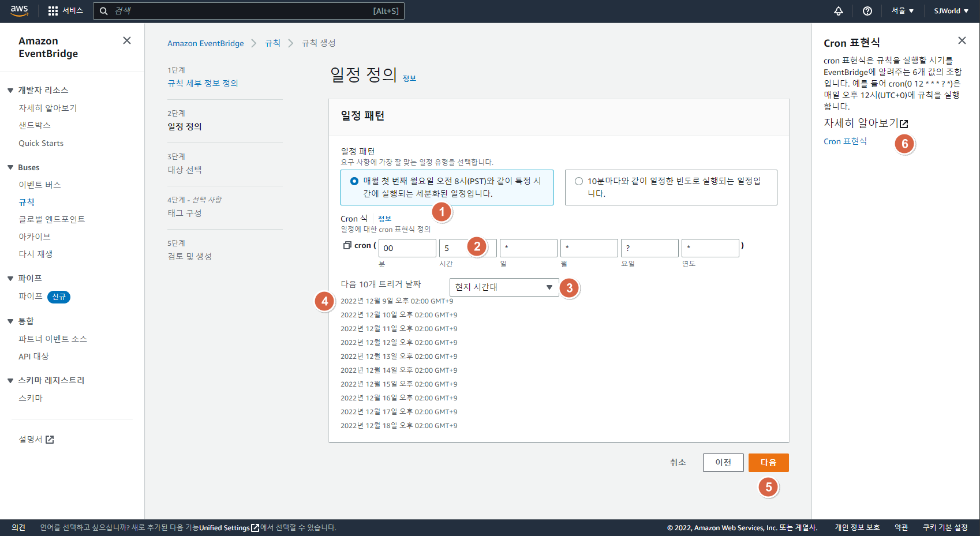Open 쿠키 기본 설정 footer link

[x=945, y=528]
